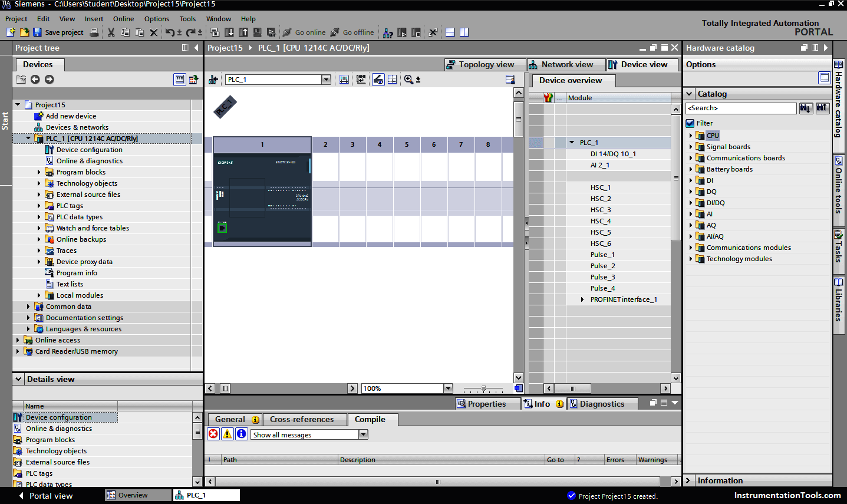Screen dimensions: 847x504
Task: Click the Start simulation icon
Action: (258, 32)
